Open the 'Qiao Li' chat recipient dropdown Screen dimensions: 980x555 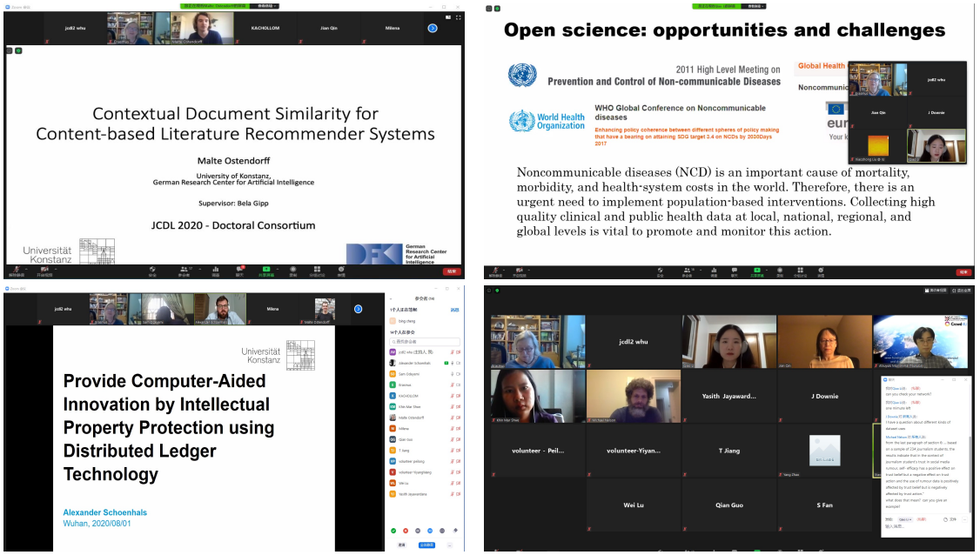[x=906, y=519]
